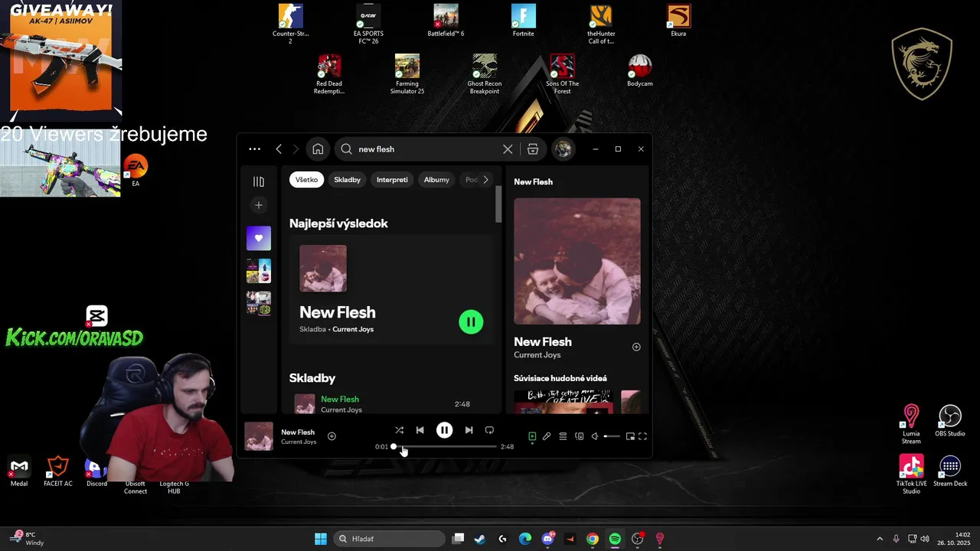Select the Albumy filter chip
This screenshot has height=551, width=980.
point(436,180)
